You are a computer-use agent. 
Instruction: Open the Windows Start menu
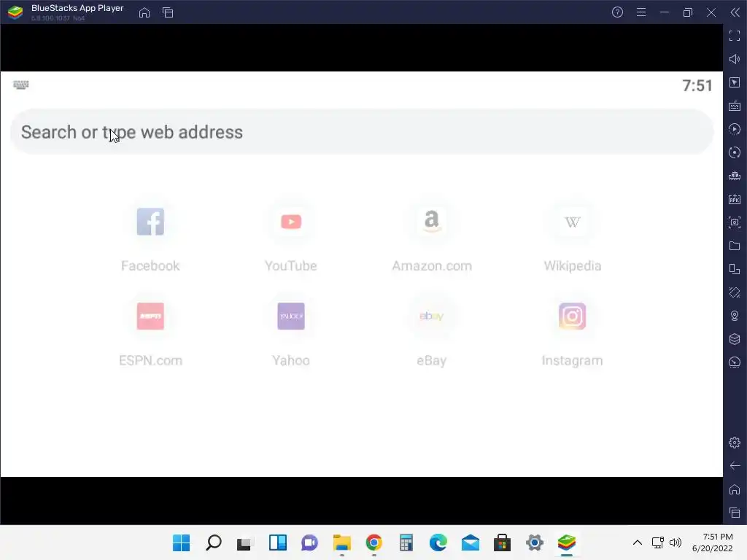181,542
